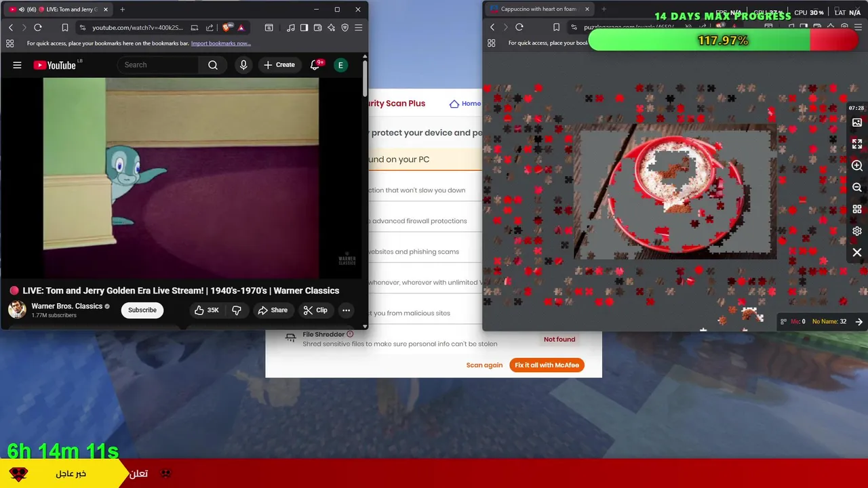Click the Create button on YouTube
Image resolution: width=868 pixels, height=488 pixels.
[x=279, y=65]
